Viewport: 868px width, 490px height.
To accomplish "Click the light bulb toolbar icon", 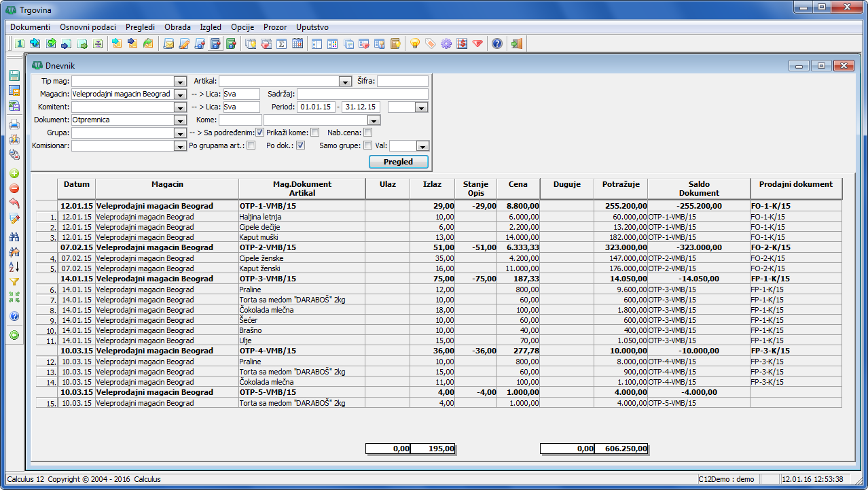I will coord(414,44).
